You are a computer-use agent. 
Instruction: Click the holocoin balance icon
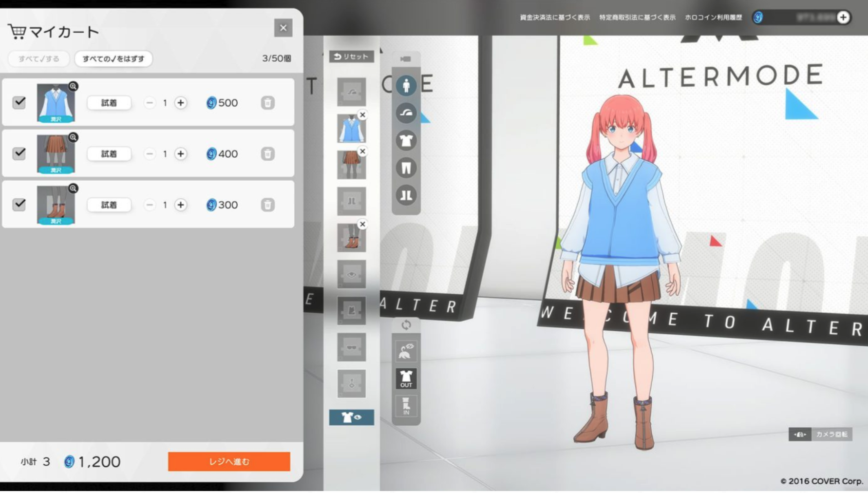pyautogui.click(x=758, y=18)
